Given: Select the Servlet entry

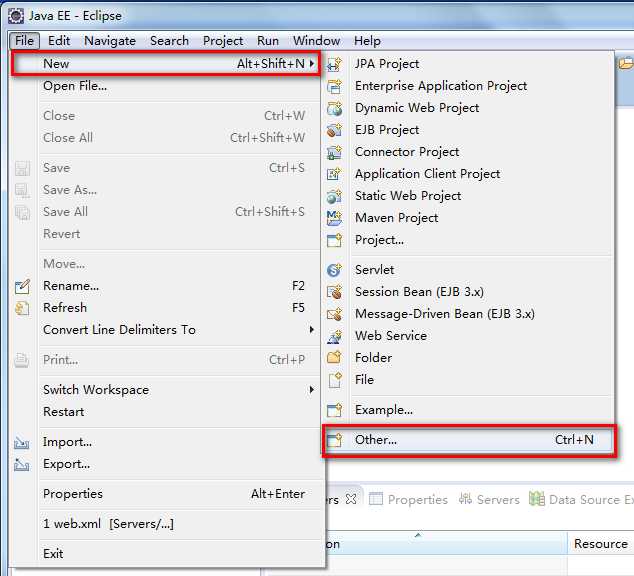Looking at the screenshot, I should tap(468, 270).
